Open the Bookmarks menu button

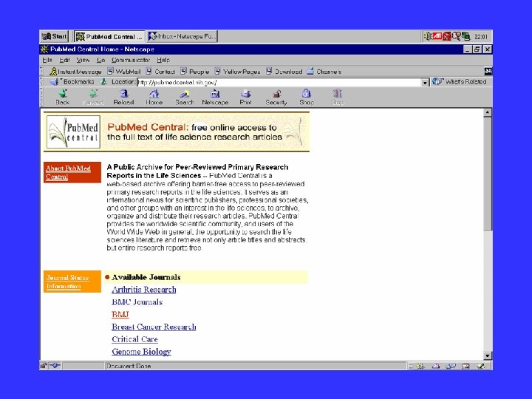tap(72, 82)
